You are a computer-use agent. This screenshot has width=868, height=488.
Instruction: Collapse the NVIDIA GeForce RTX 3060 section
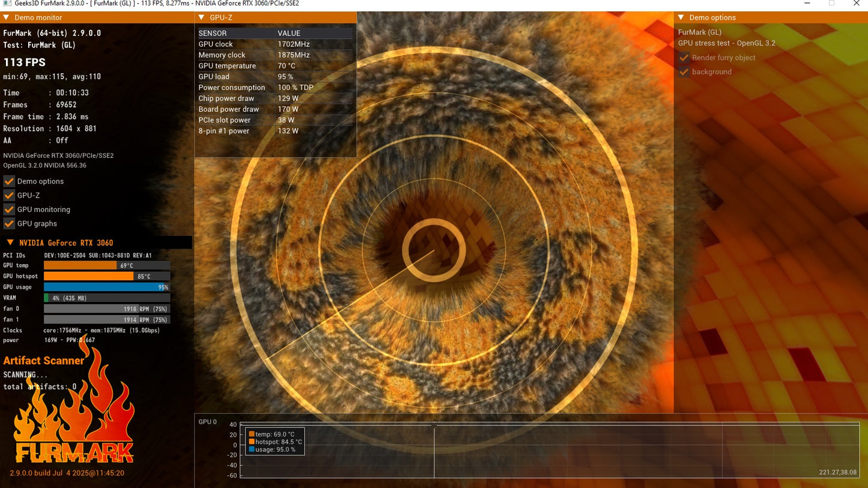tap(10, 242)
